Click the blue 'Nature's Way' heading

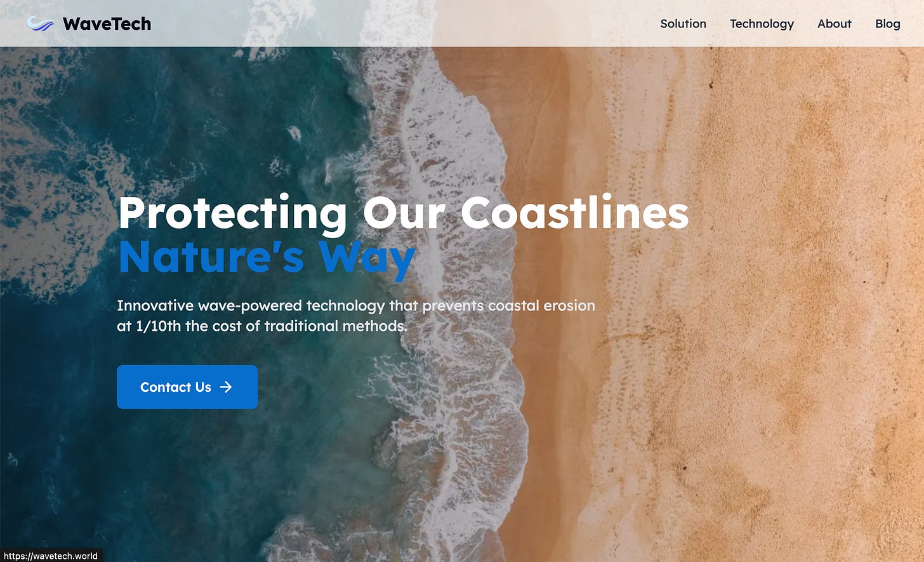(x=267, y=258)
